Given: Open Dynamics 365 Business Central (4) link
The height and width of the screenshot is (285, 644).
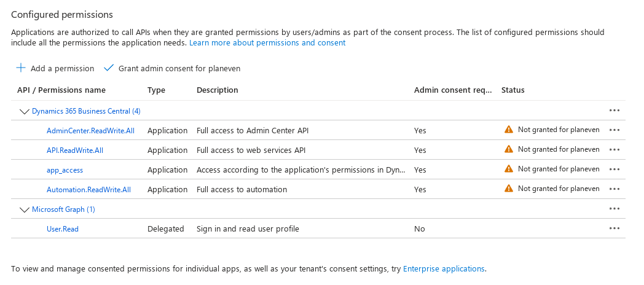Looking at the screenshot, I should pyautogui.click(x=86, y=111).
